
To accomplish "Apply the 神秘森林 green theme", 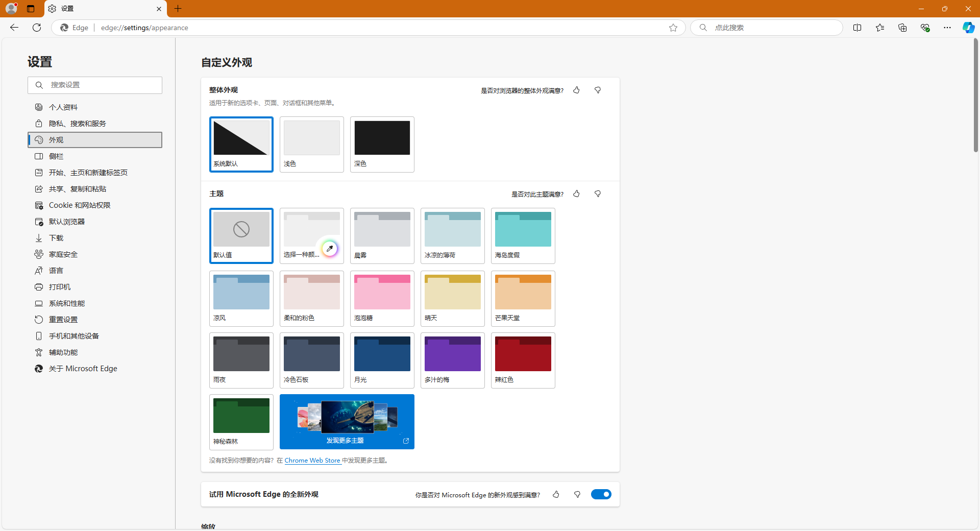I will click(241, 422).
